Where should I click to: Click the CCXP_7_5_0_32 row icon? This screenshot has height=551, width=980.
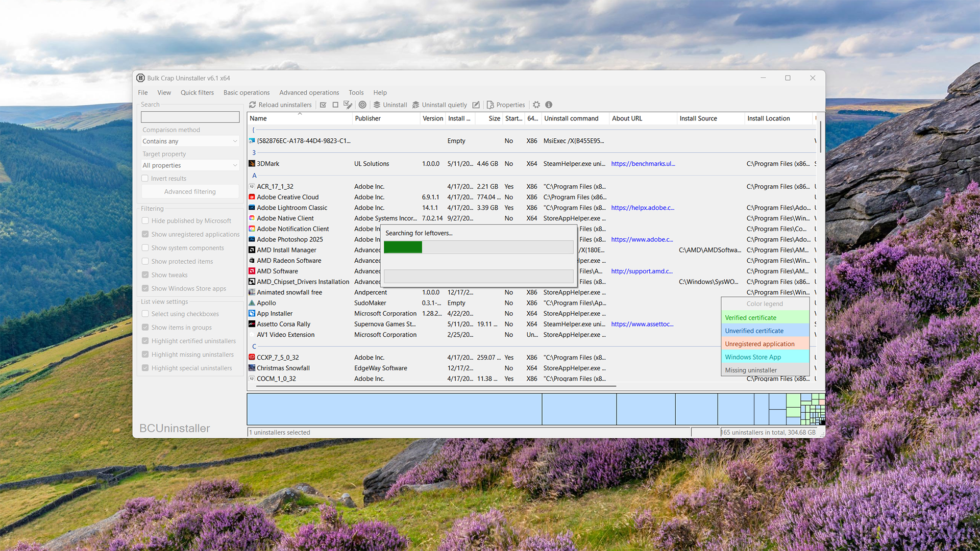click(252, 358)
